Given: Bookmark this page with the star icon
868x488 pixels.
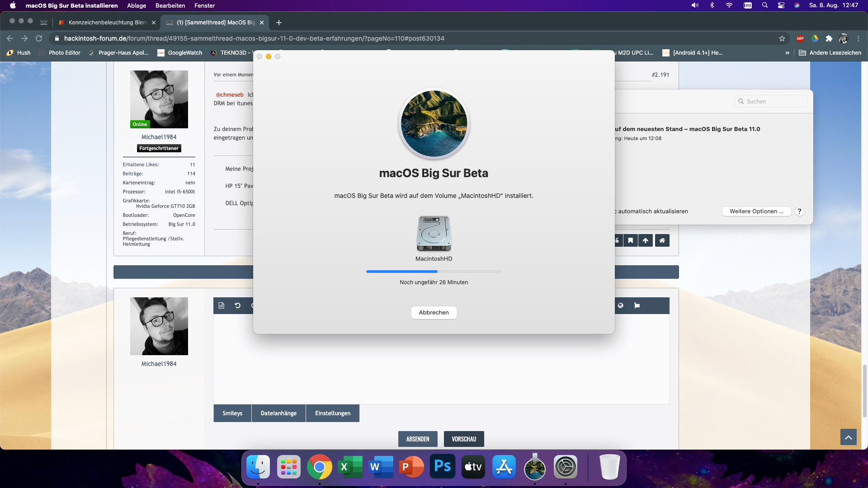Looking at the screenshot, I should [x=782, y=38].
